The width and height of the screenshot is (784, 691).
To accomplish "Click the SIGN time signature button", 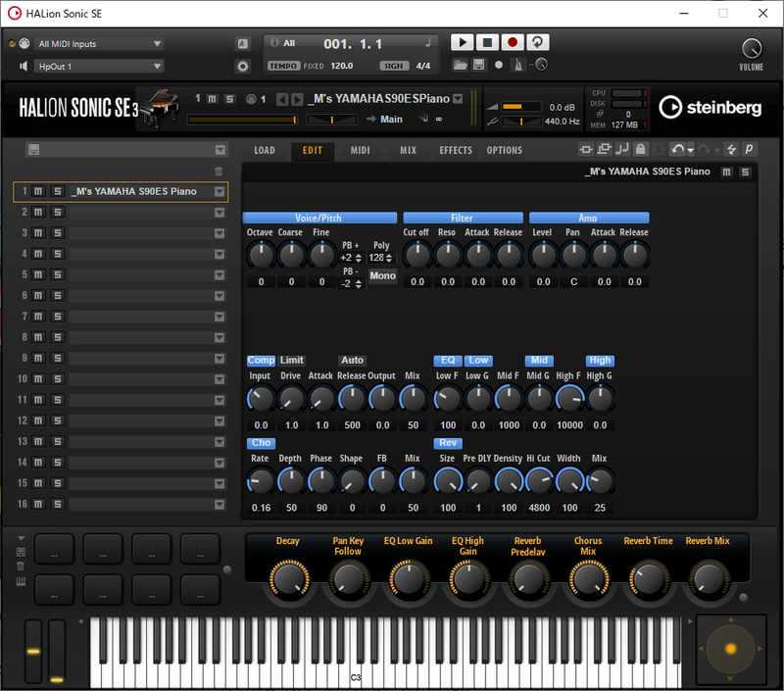I will pyautogui.click(x=394, y=66).
